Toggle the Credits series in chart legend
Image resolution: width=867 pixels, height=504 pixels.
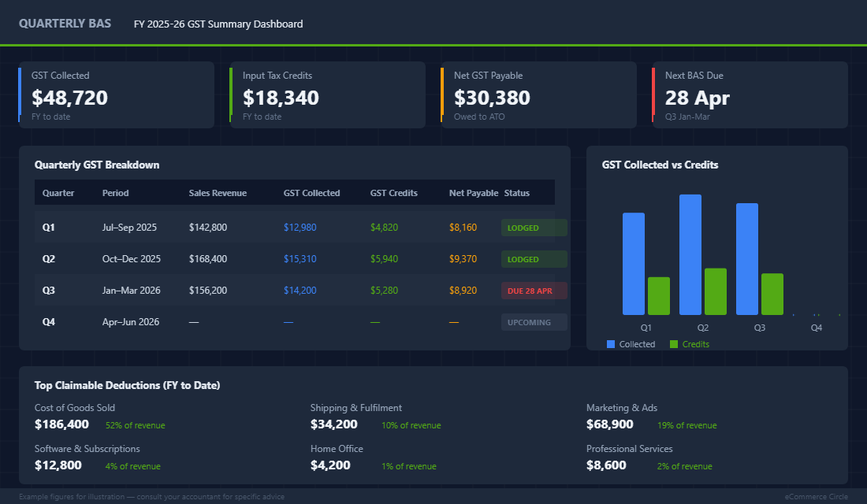click(x=690, y=344)
